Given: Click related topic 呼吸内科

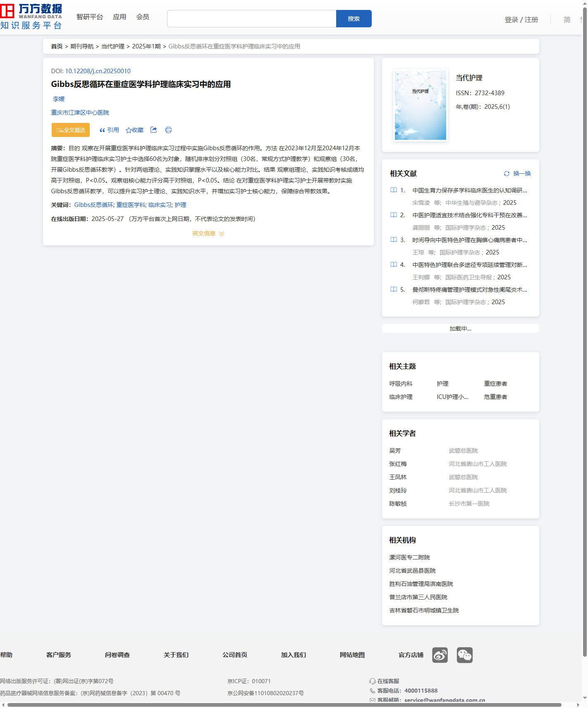Looking at the screenshot, I should 401,384.
